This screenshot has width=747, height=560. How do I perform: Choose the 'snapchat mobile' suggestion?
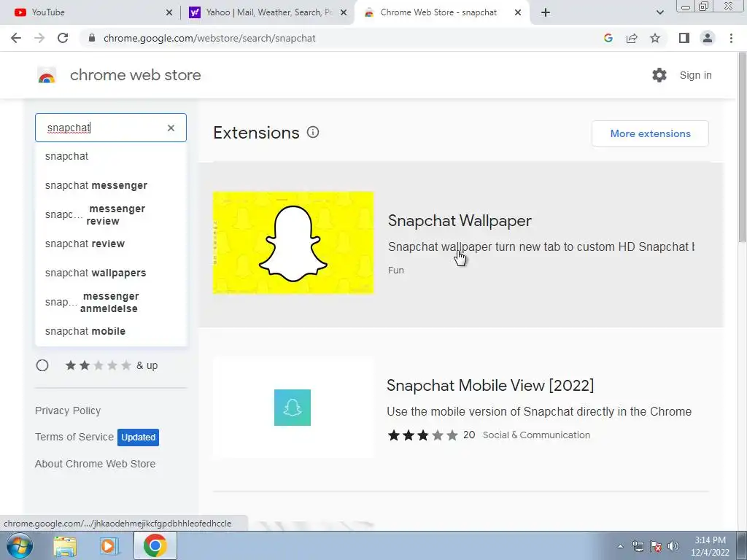(111, 332)
